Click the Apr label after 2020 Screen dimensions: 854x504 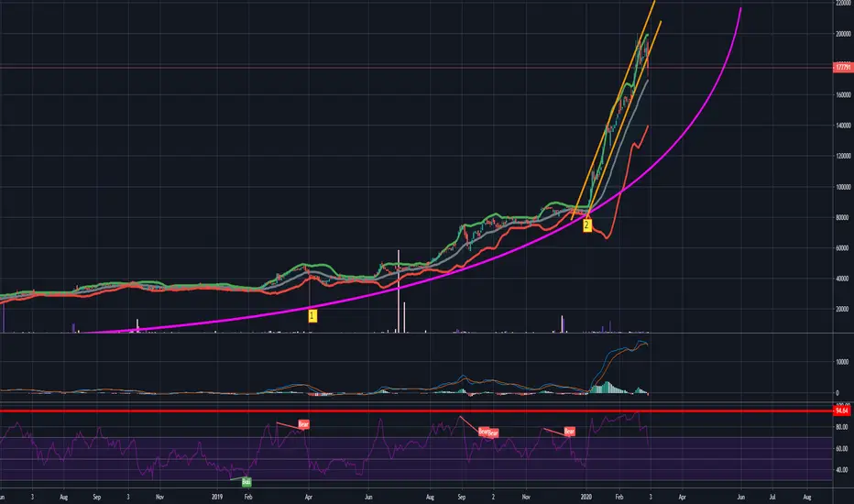coord(682,497)
